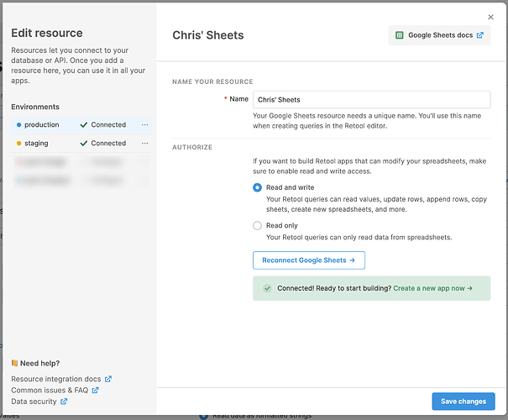Click the book icon beside Need help?
508x420 pixels.
14,363
